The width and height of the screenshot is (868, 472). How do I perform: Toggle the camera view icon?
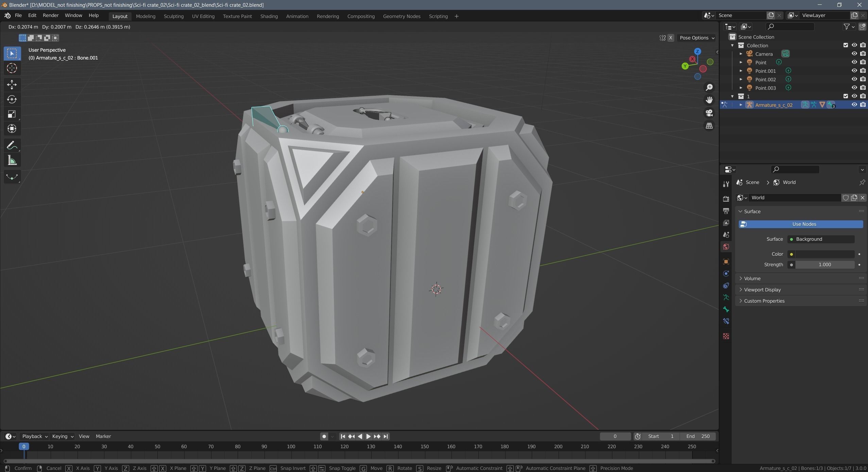pyautogui.click(x=709, y=113)
